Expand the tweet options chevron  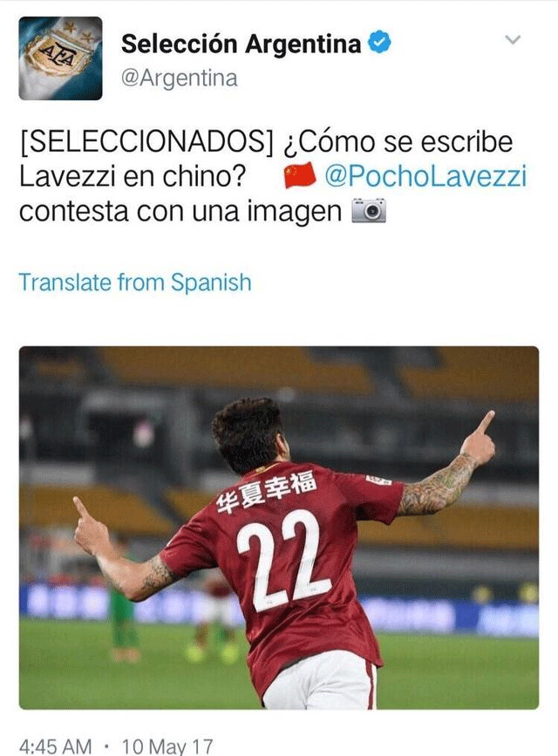[513, 39]
